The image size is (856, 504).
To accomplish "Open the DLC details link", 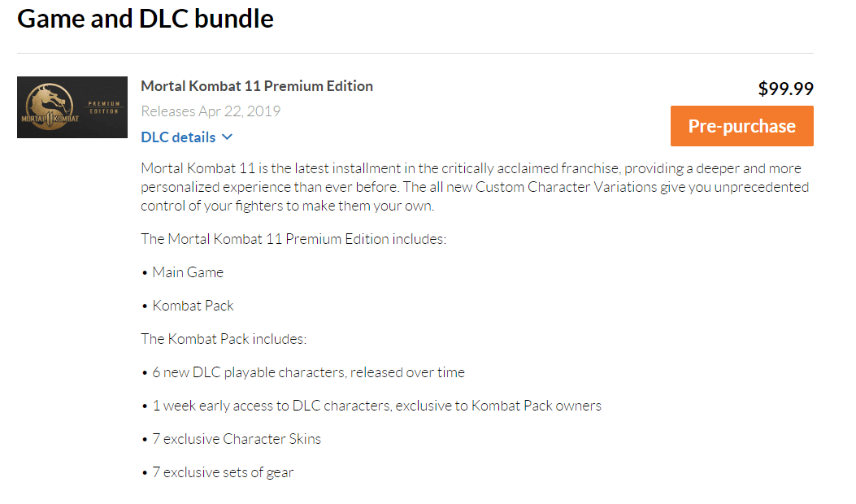I will coord(178,137).
